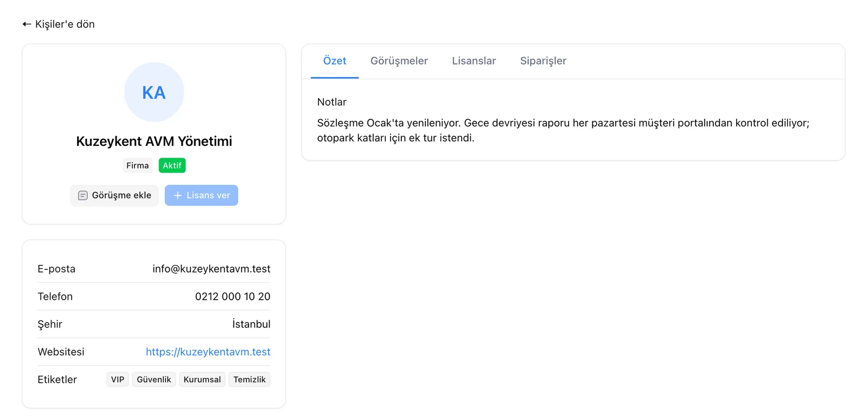Open the Görüşmeler tab
Screen dimensions: 868x419
point(399,61)
